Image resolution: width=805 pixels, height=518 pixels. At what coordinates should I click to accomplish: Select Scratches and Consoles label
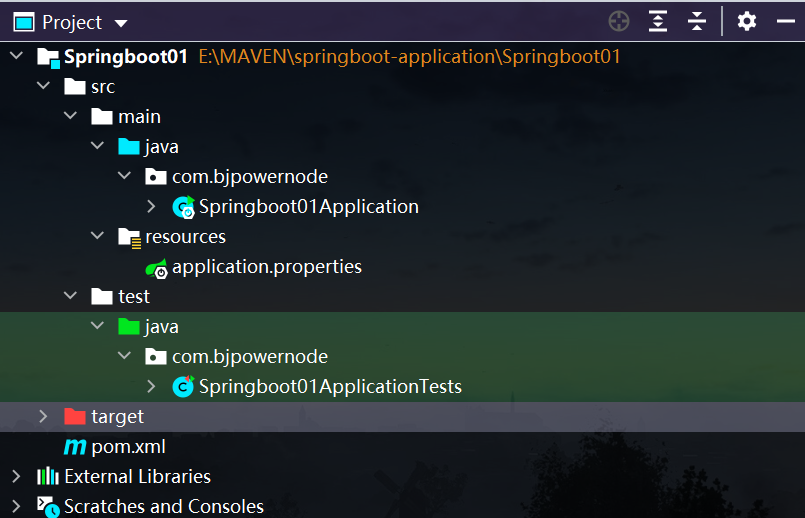tap(164, 507)
